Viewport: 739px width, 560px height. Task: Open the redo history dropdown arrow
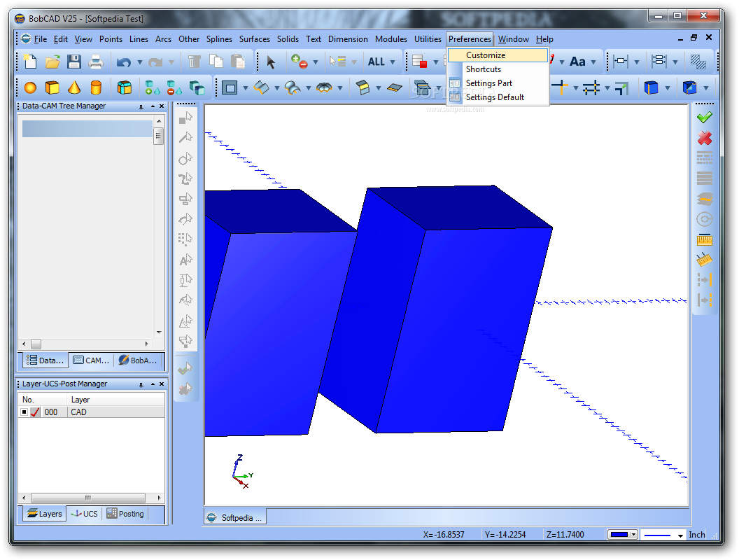pyautogui.click(x=171, y=62)
